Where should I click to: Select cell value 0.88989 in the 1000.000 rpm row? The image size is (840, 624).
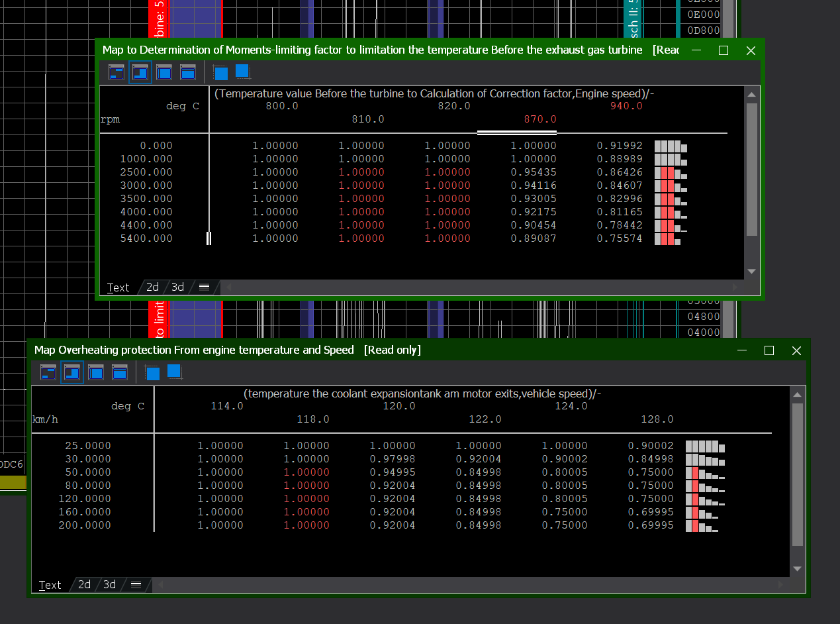coord(620,159)
